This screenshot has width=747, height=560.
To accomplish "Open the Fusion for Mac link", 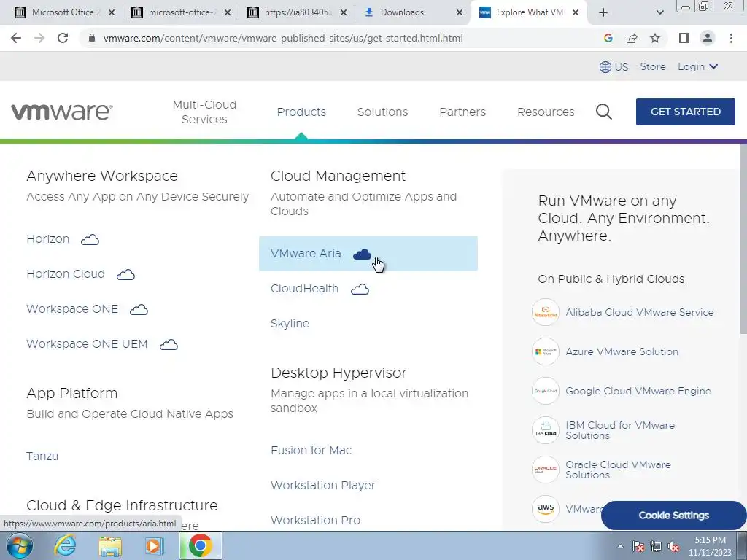I will point(311,451).
